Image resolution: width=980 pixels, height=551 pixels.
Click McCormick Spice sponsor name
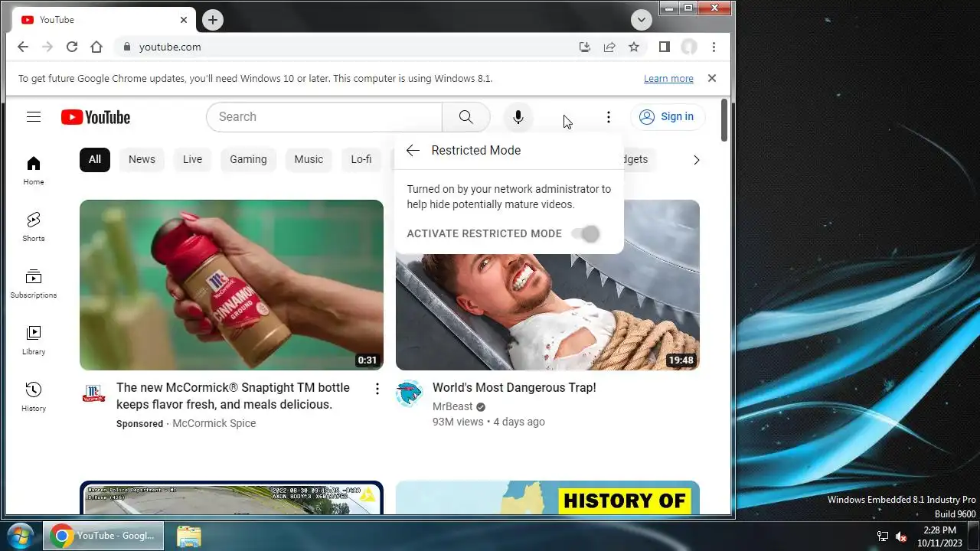pos(214,423)
